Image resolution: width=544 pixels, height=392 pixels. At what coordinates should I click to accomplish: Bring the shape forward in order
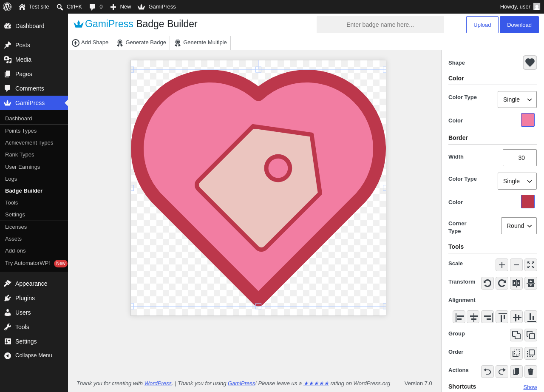pos(531,353)
